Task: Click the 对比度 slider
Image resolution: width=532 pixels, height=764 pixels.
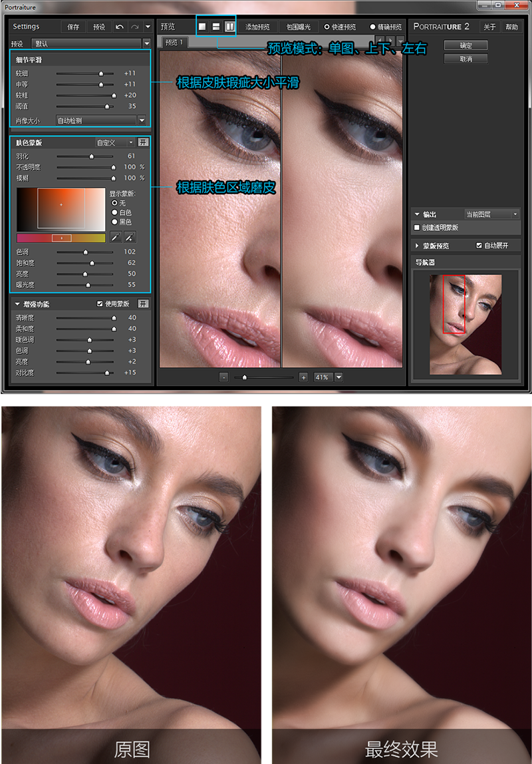Action: point(85,373)
